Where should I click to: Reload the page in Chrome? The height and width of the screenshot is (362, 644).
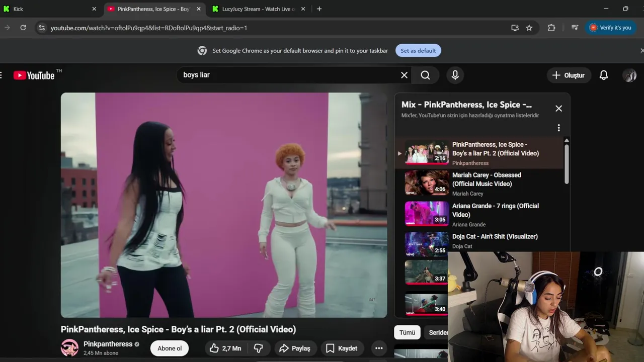coord(23,28)
